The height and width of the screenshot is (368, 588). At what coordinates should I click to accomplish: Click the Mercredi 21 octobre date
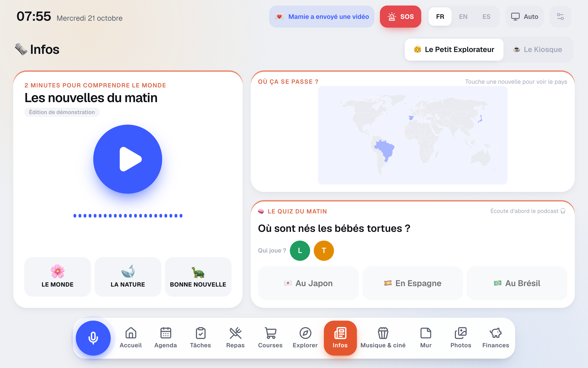click(x=89, y=18)
